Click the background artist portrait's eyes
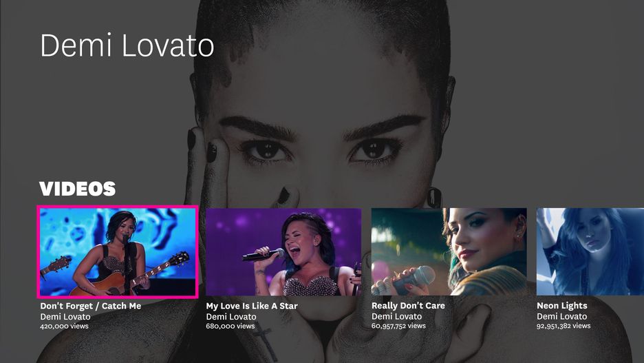Viewport: 644px width, 363px height. (x=321, y=152)
